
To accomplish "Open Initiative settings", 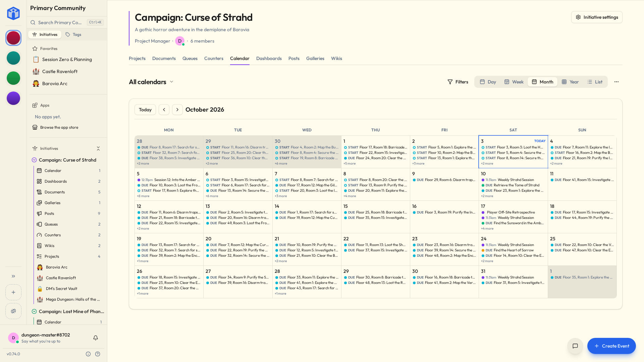I will (597, 17).
